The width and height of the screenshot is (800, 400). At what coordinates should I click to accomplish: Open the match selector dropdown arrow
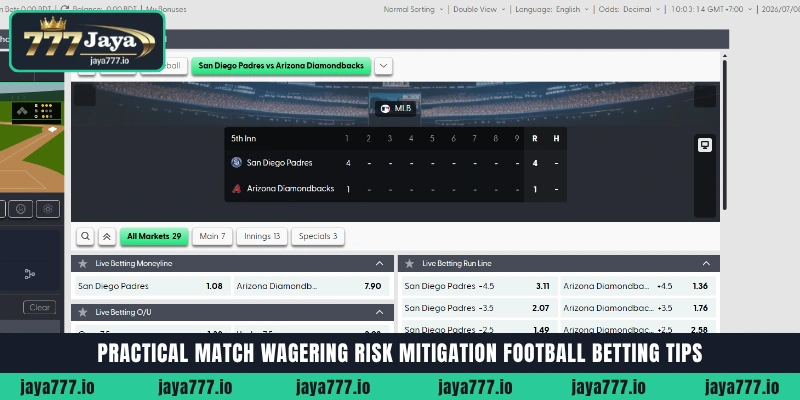click(384, 66)
